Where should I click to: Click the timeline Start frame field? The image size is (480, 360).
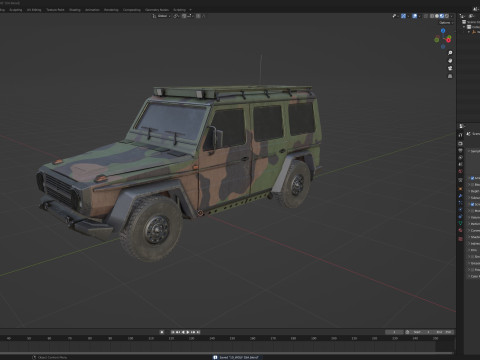(421, 332)
